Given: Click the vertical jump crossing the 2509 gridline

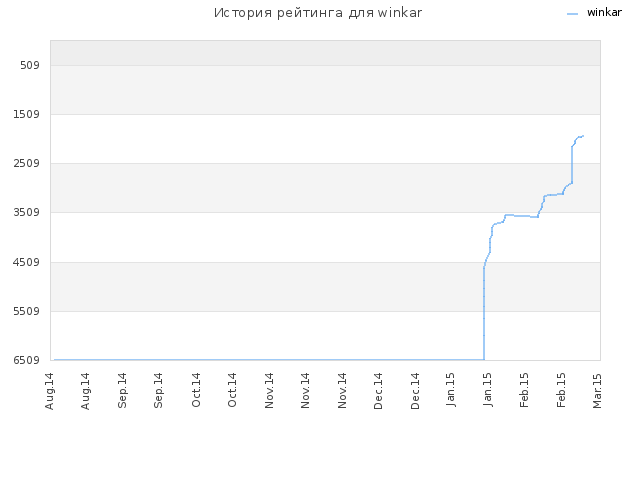Looking at the screenshot, I should 572,164.
